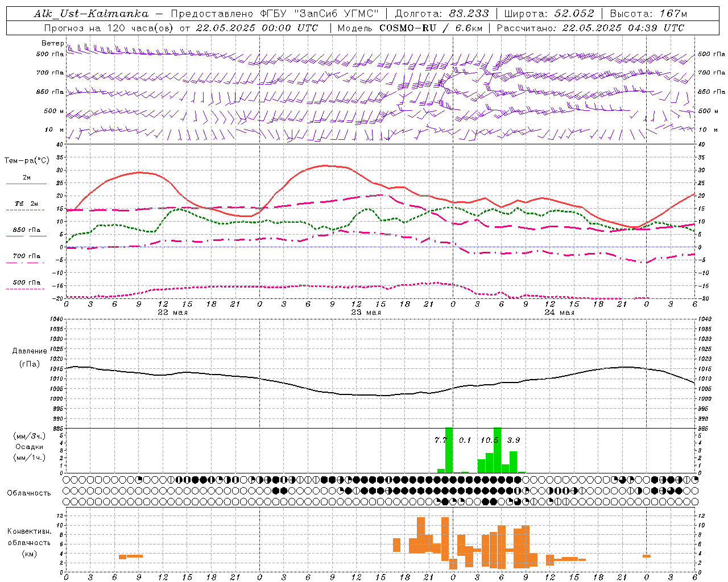This screenshot has width=728, height=582.
Task: Click the station title Alk_Ust-Kalmanka
Action: pos(91,14)
